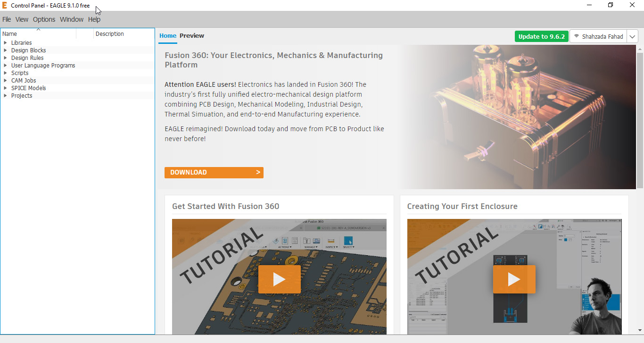Select the User Language Programs row label
This screenshot has height=343, width=644.
(x=43, y=66)
